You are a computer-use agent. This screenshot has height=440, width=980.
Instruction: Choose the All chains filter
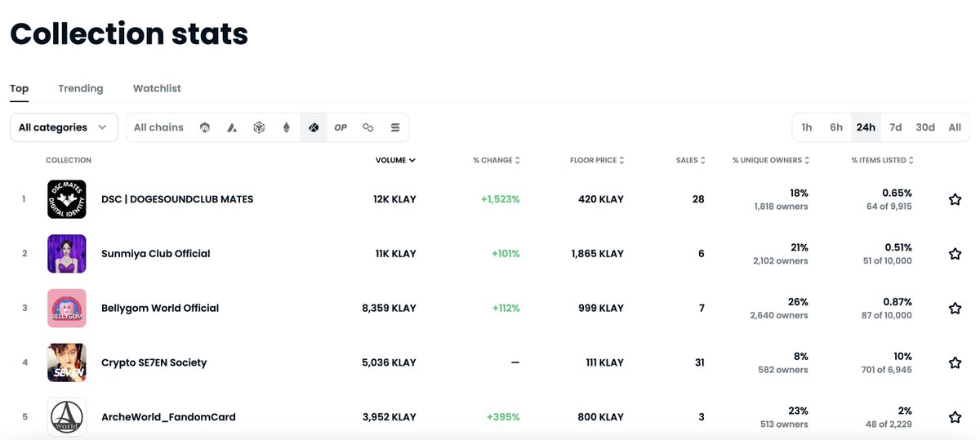(x=158, y=127)
